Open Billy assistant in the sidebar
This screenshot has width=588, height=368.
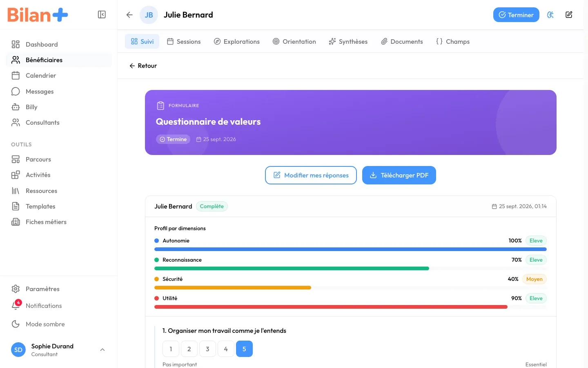59,107
